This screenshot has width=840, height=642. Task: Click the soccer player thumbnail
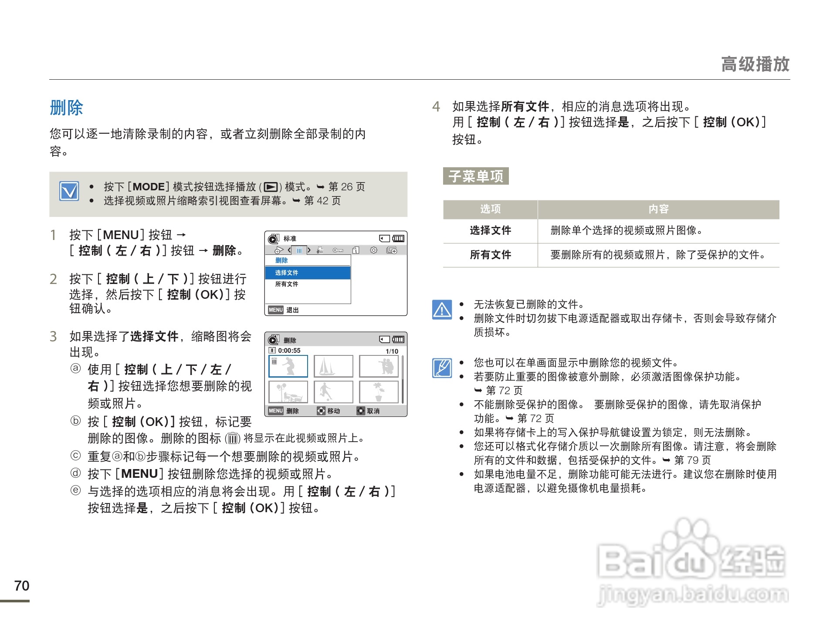333,392
